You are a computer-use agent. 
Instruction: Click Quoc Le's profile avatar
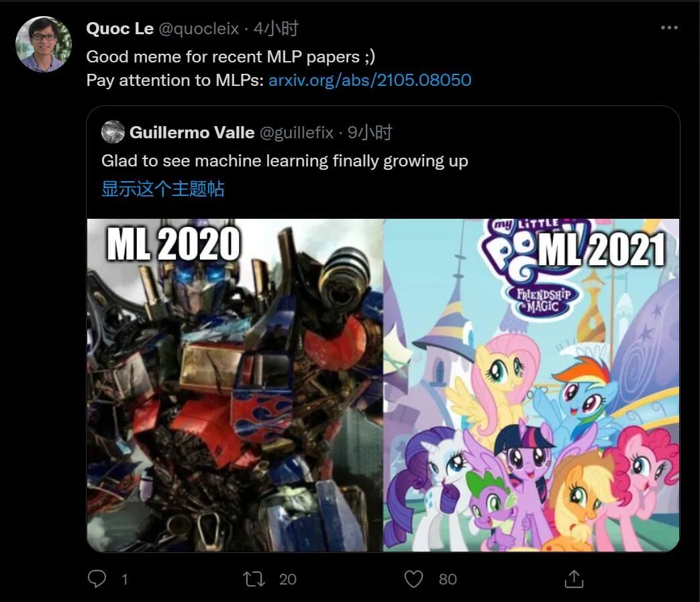pyautogui.click(x=44, y=44)
